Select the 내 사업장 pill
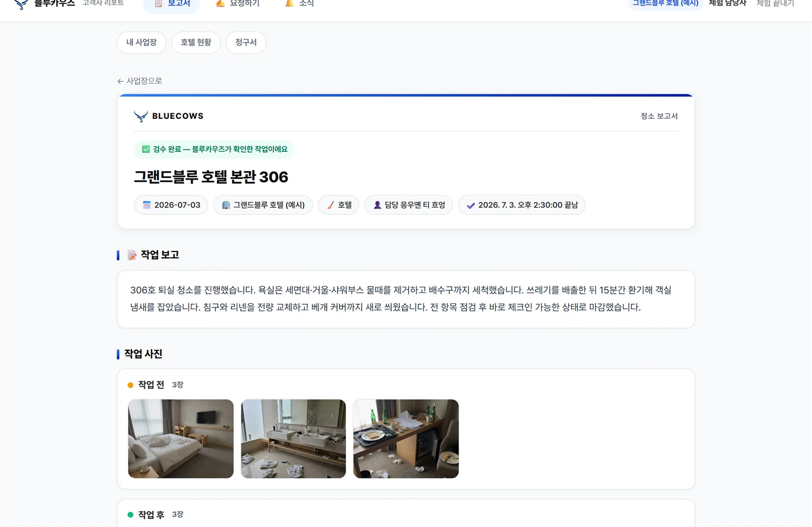 pyautogui.click(x=142, y=43)
